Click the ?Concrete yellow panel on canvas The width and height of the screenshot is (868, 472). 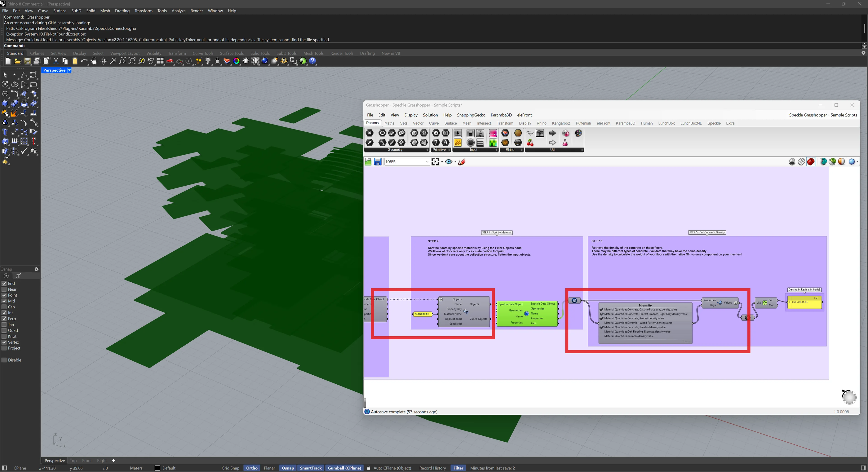point(422,314)
